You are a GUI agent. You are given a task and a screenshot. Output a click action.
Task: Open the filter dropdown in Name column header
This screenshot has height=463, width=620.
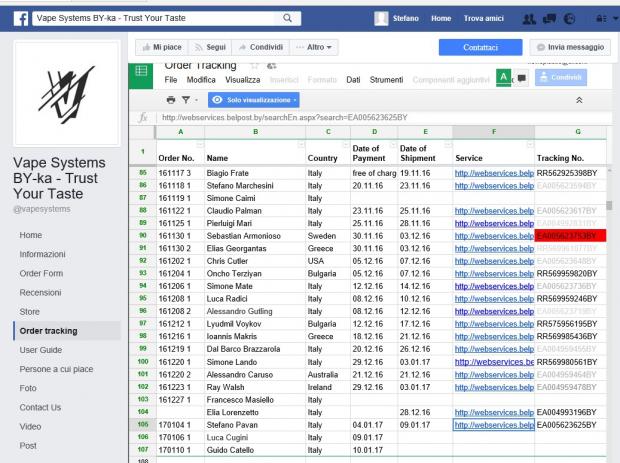[301, 145]
